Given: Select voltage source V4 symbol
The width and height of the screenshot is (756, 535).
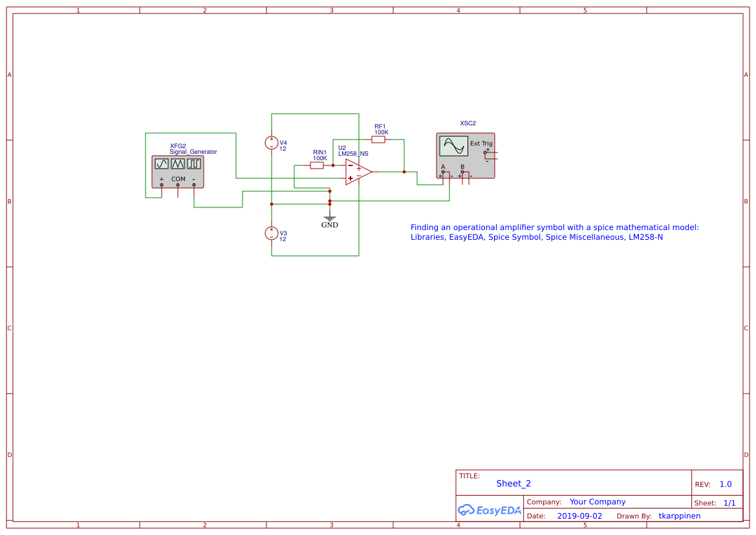Looking at the screenshot, I should [x=272, y=142].
